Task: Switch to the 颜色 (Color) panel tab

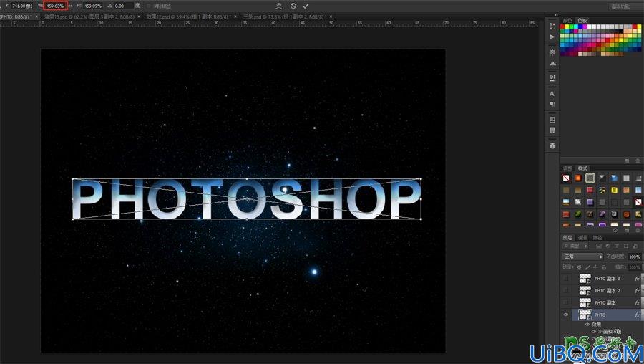Action: 567,20
